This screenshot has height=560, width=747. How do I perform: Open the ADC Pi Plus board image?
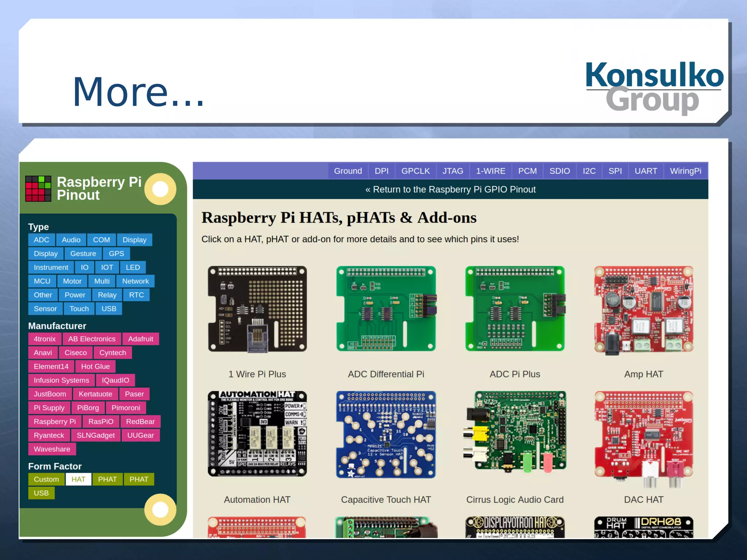[515, 309]
